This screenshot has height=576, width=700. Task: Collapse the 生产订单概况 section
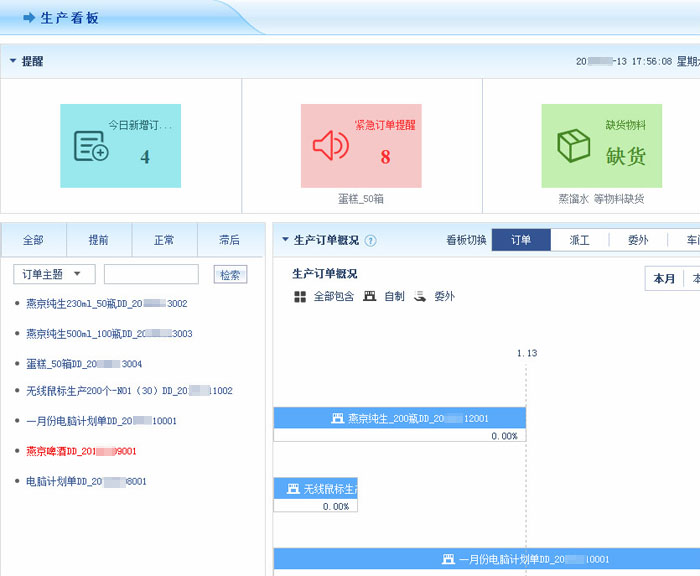[285, 240]
